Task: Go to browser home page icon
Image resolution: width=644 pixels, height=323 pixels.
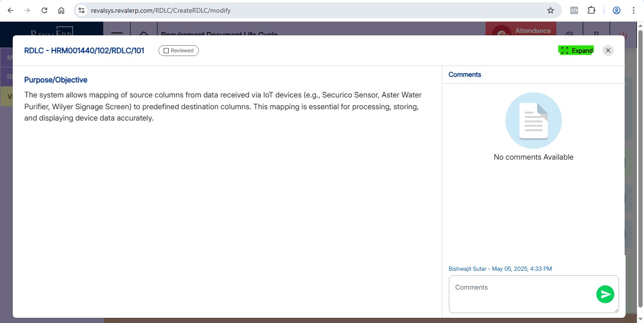Action: click(x=61, y=10)
